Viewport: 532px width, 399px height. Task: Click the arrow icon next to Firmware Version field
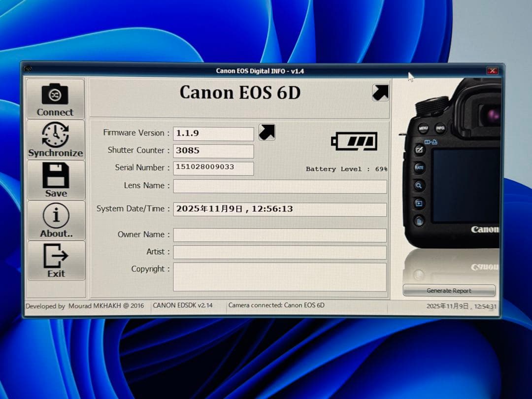266,132
